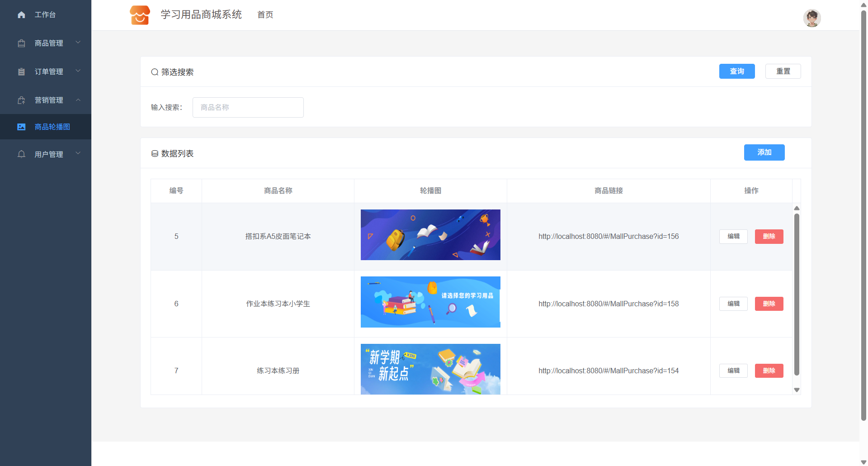Open the 首页 top navigation item

[265, 15]
